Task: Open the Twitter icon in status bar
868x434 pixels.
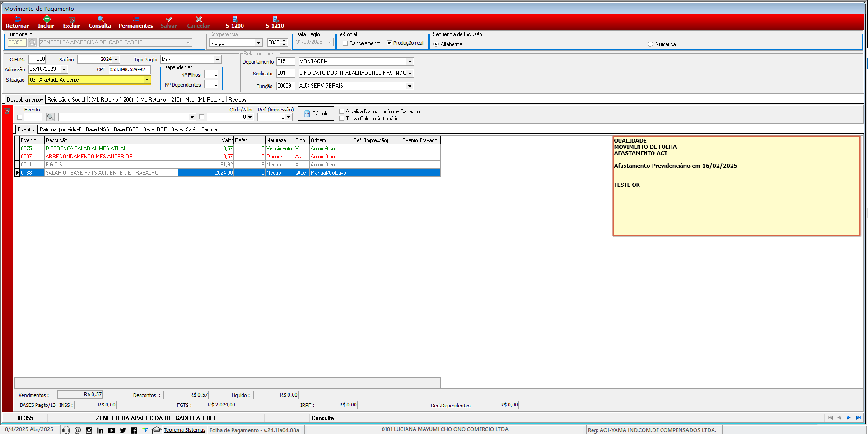Action: point(123,430)
